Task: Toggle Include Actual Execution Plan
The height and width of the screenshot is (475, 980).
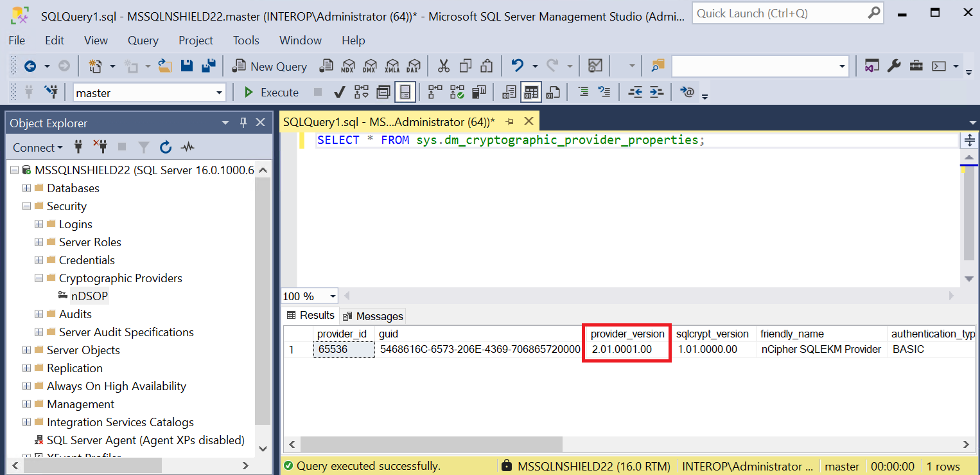Action: click(435, 92)
